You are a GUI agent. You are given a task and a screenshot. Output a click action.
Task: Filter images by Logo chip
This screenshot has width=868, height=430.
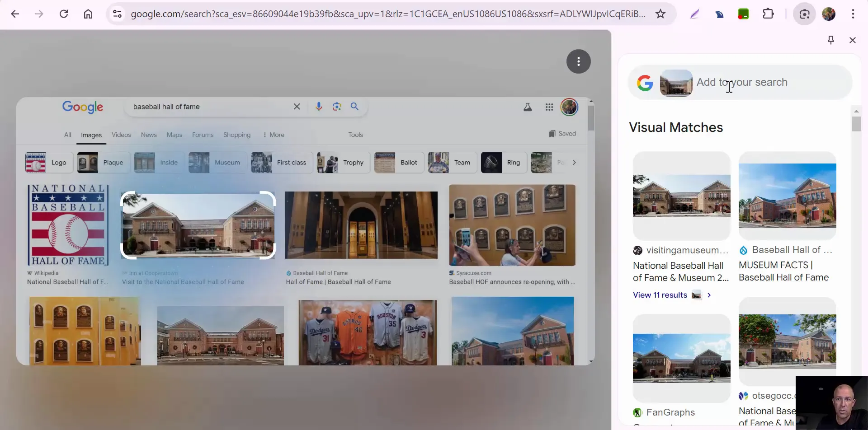[49, 163]
